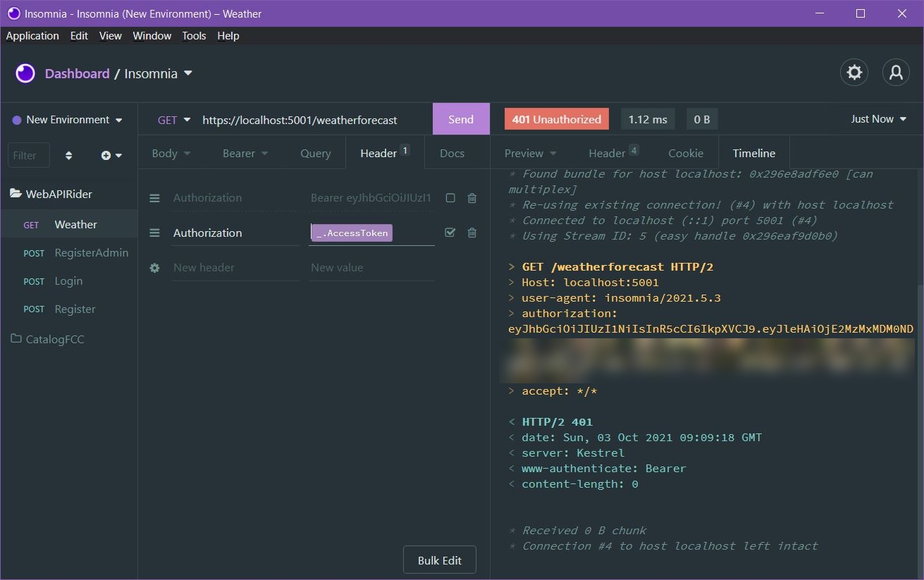924x580 pixels.
Task: Click the WebAPIRider folder icon
Action: point(15,194)
